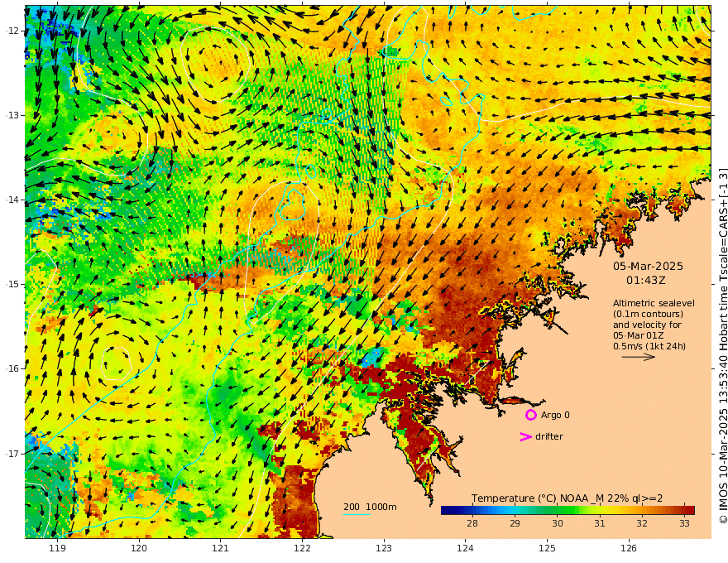Click longitude axis label 123

[384, 548]
